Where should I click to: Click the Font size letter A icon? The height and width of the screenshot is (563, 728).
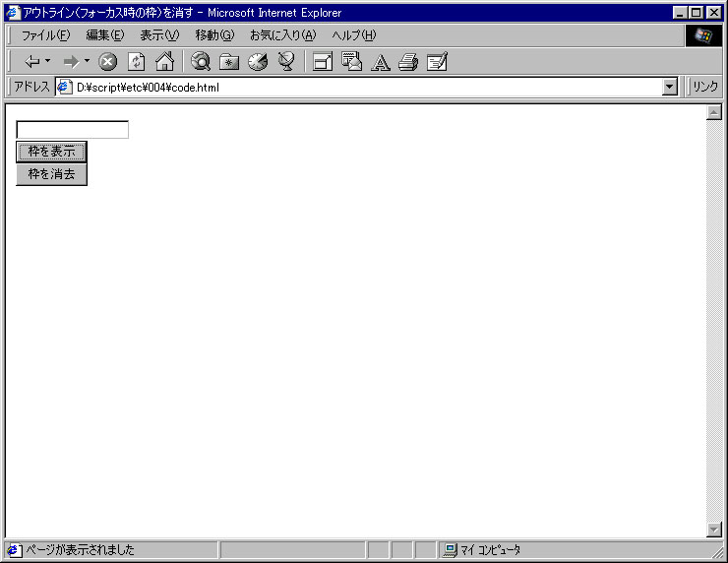pyautogui.click(x=381, y=62)
